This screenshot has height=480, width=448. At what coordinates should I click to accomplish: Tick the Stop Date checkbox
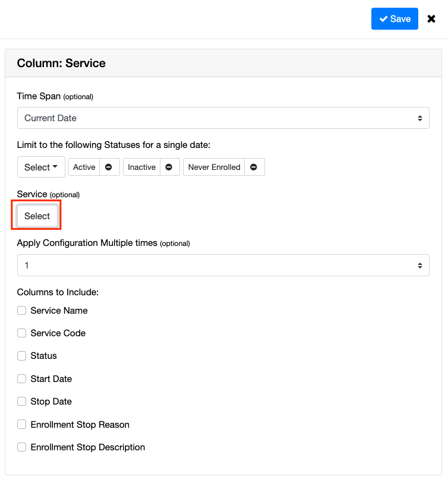(x=22, y=402)
